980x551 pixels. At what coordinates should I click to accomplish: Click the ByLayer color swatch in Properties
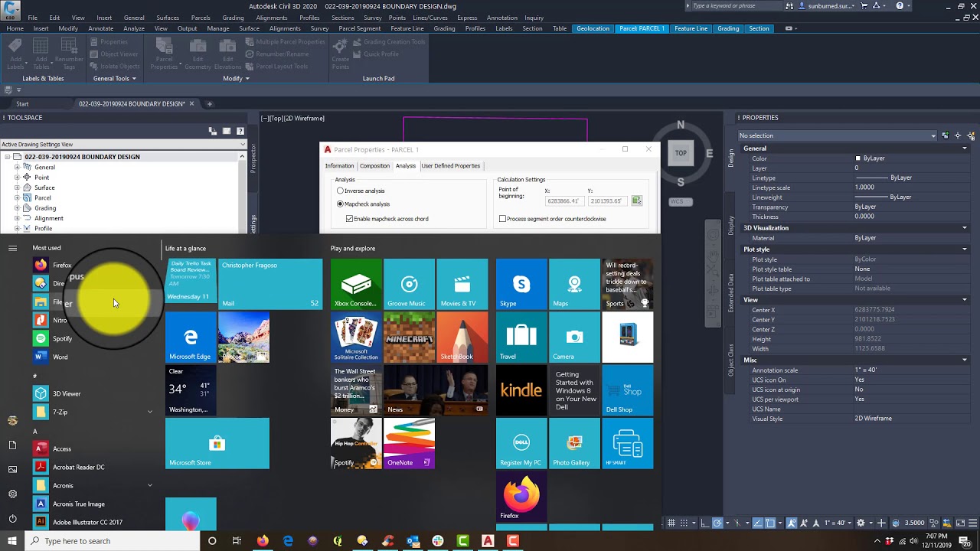pyautogui.click(x=858, y=158)
